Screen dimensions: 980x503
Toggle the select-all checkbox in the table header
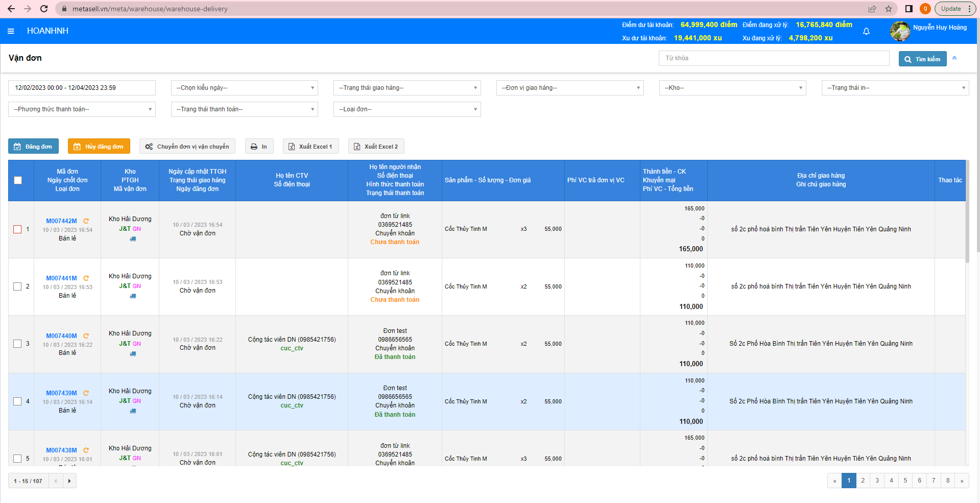click(x=18, y=180)
